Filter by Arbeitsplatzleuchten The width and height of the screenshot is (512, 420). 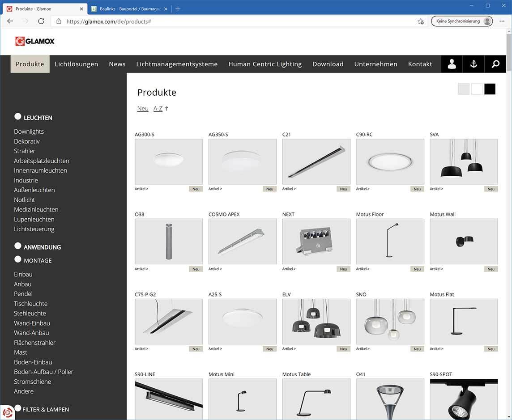42,161
